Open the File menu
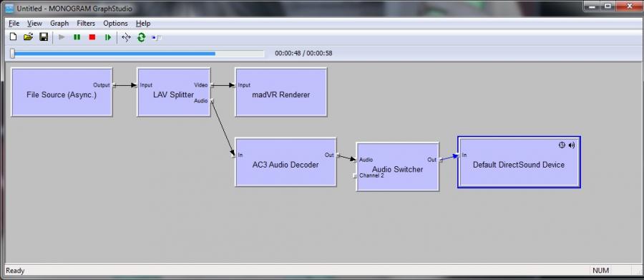 coord(14,24)
